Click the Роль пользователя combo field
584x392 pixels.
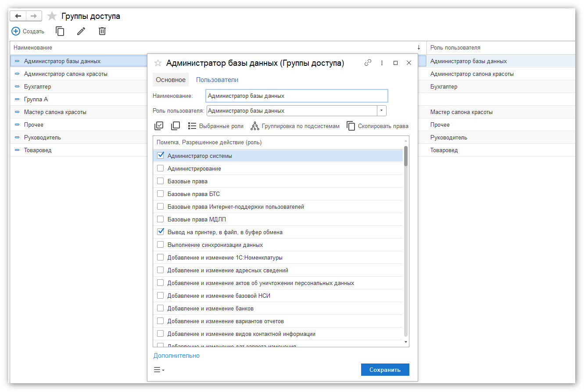(292, 110)
